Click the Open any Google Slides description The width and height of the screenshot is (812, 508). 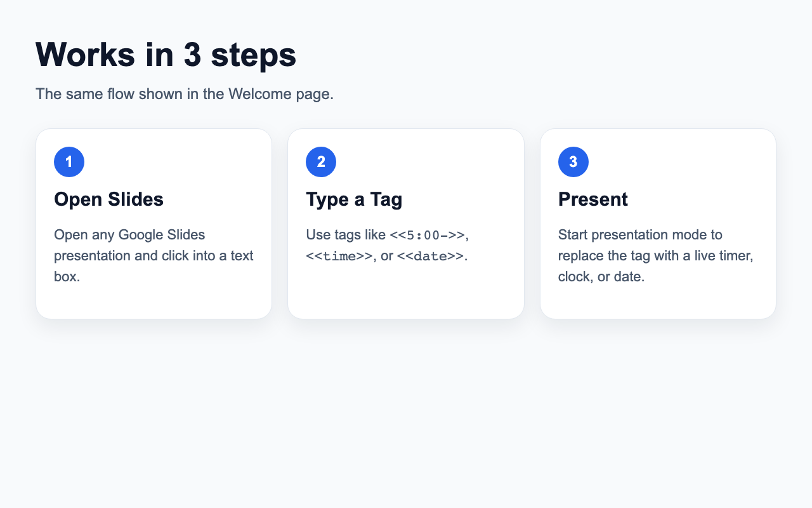tap(154, 256)
